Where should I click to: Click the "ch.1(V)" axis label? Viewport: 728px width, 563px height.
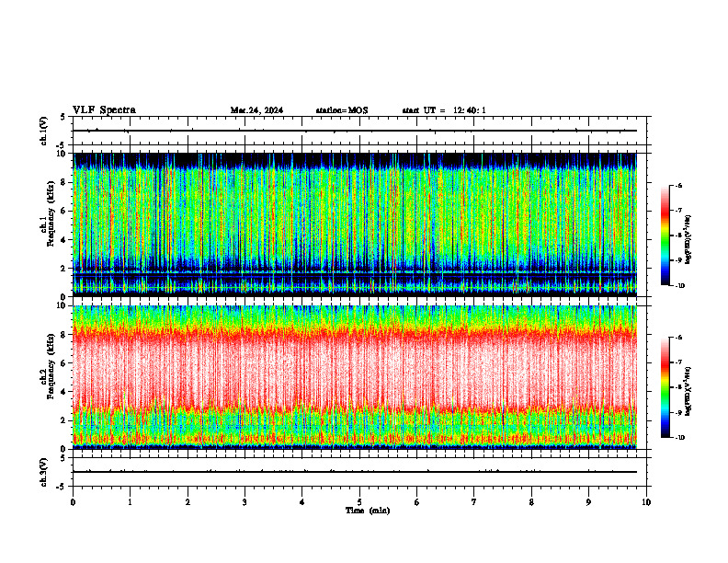[43, 131]
